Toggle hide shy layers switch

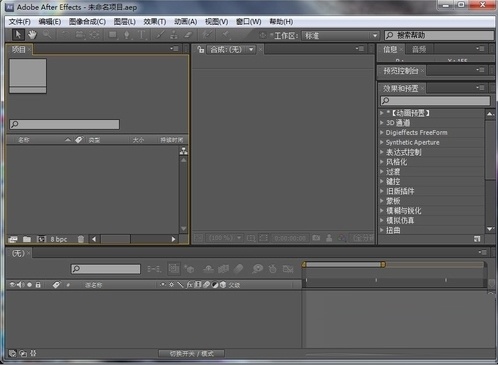pos(208,269)
